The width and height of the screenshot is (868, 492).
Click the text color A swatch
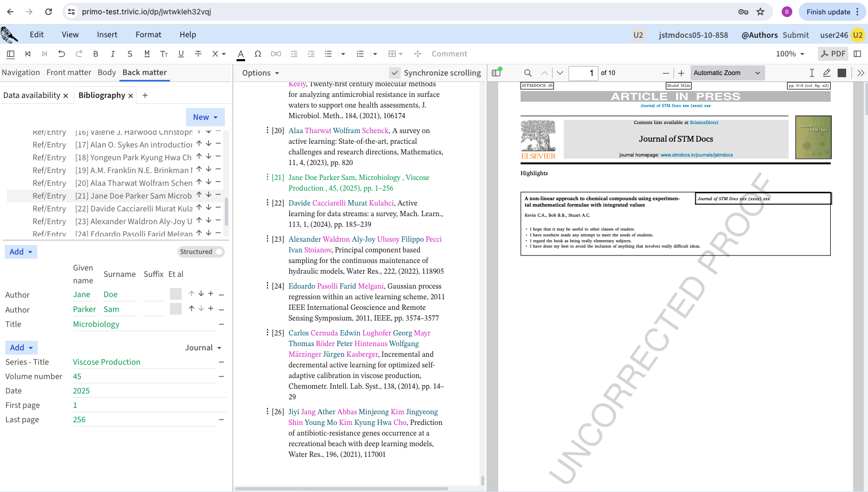tap(241, 54)
